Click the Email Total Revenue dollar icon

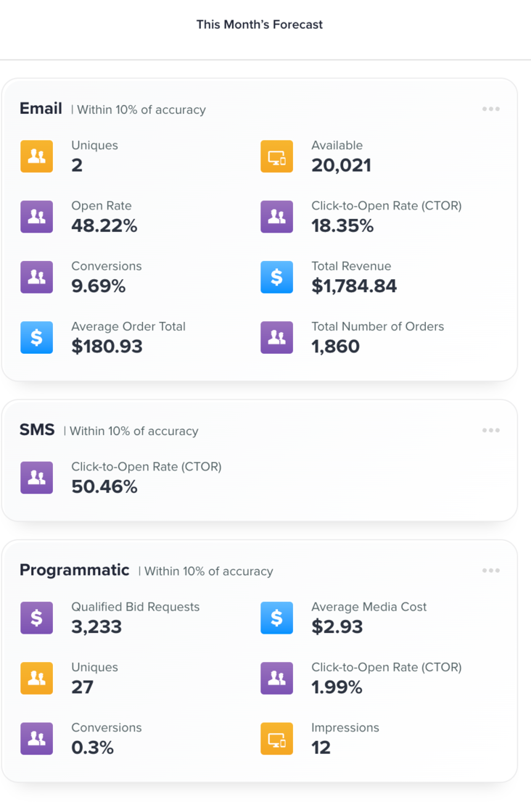(x=276, y=277)
